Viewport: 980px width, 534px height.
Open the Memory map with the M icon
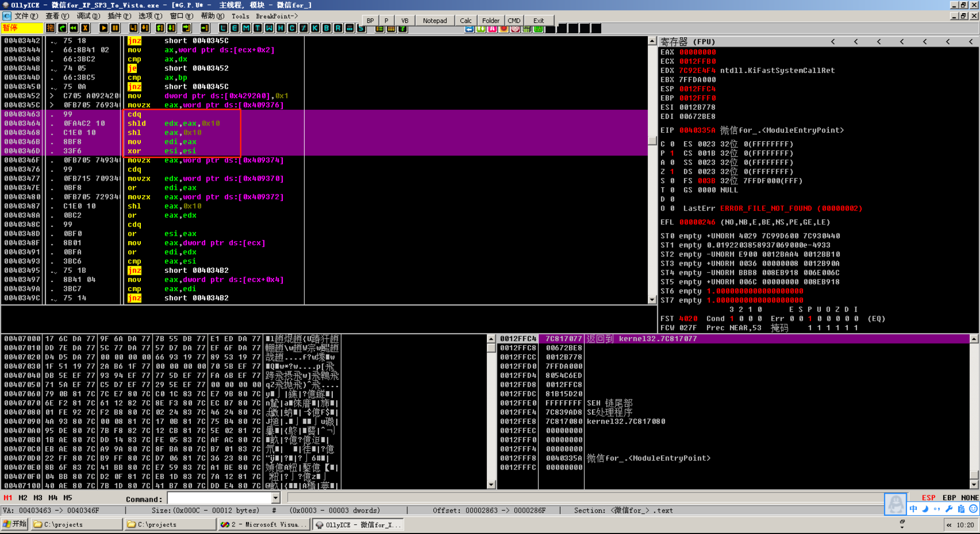click(x=247, y=28)
